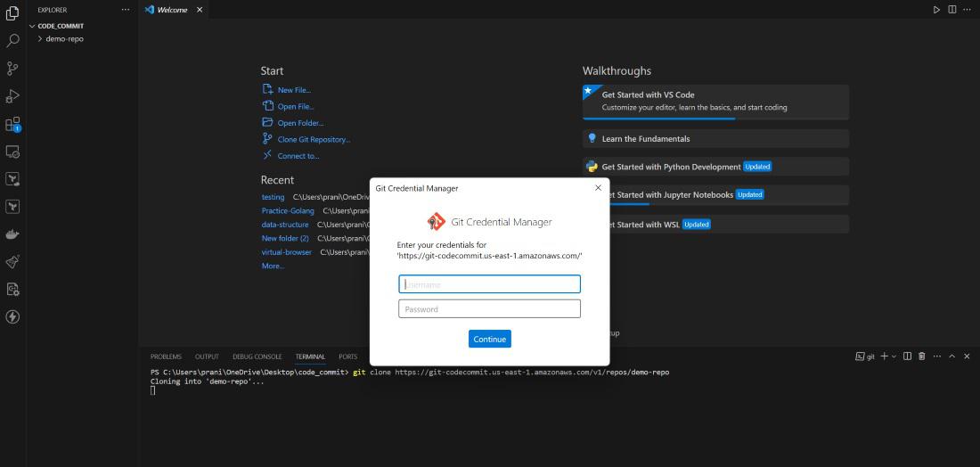Open the Extensions view with badge
This screenshot has width=980, height=467.
click(12, 125)
